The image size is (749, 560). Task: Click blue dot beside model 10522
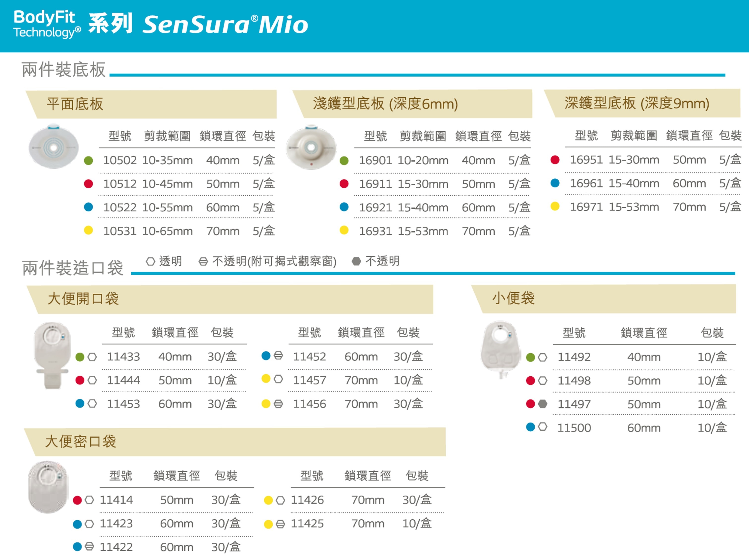pyautogui.click(x=88, y=207)
